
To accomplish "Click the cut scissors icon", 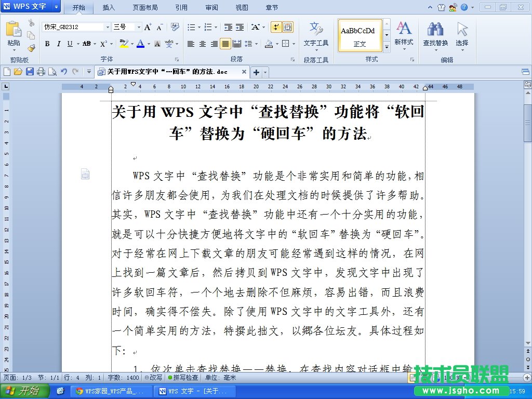I will pyautogui.click(x=31, y=23).
